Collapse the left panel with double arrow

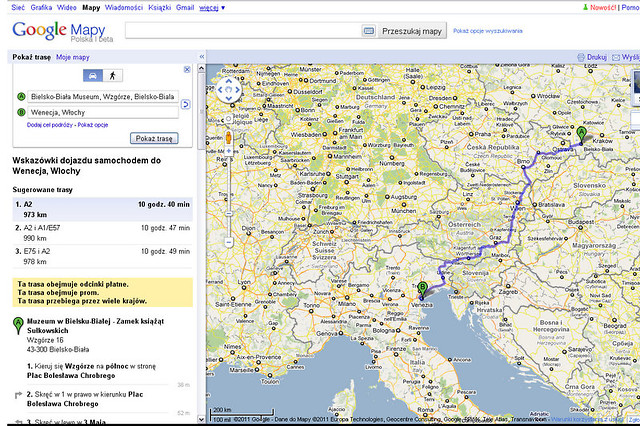[202, 57]
